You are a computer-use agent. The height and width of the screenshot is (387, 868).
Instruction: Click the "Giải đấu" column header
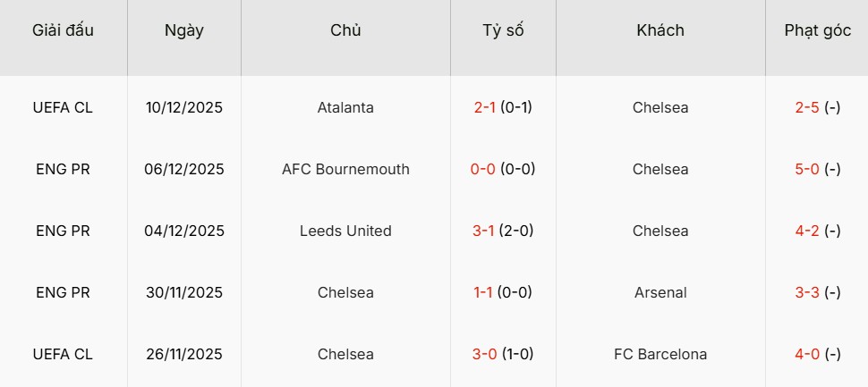[63, 30]
